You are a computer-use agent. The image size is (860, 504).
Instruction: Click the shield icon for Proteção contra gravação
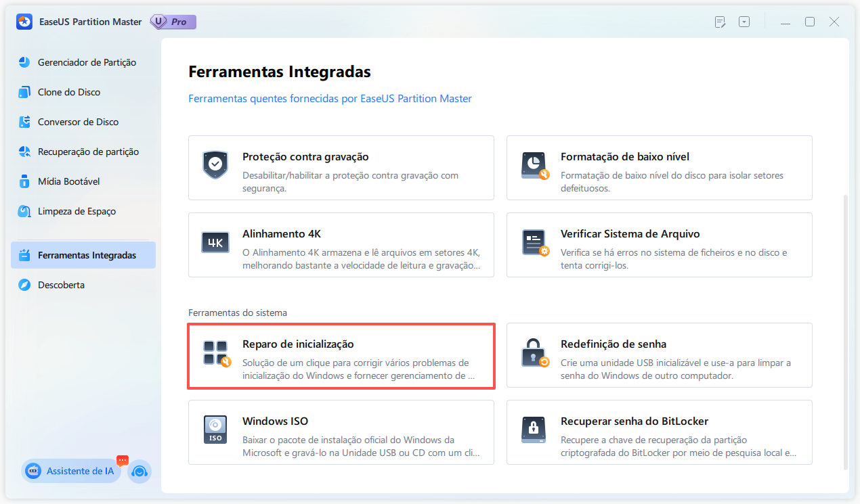point(215,164)
